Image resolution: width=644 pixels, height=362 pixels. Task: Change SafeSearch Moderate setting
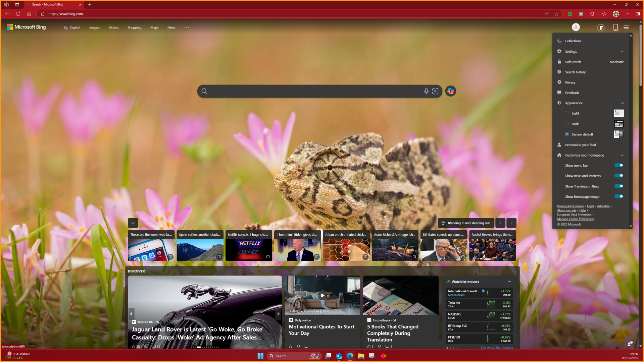[x=591, y=62]
